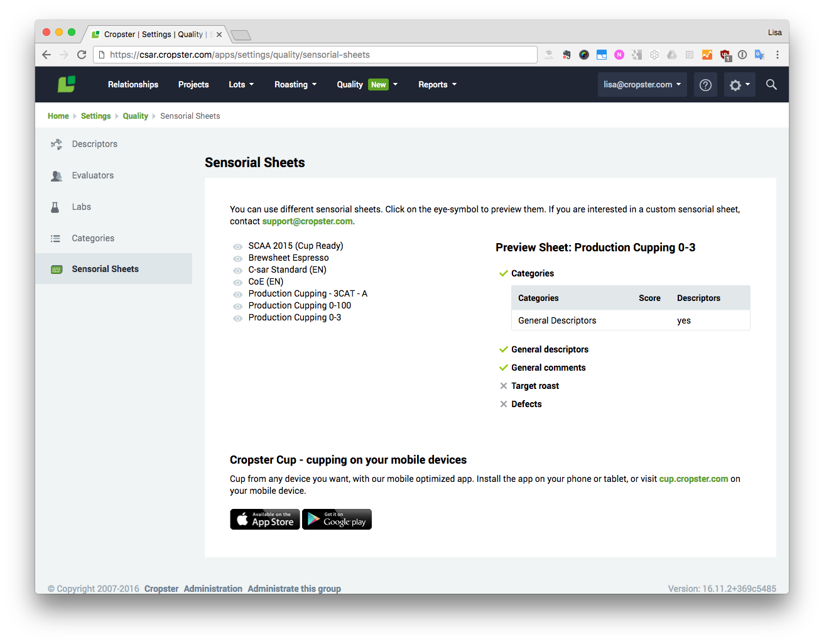
Task: Click the Evernote elephant extension icon
Action: [x=566, y=55]
